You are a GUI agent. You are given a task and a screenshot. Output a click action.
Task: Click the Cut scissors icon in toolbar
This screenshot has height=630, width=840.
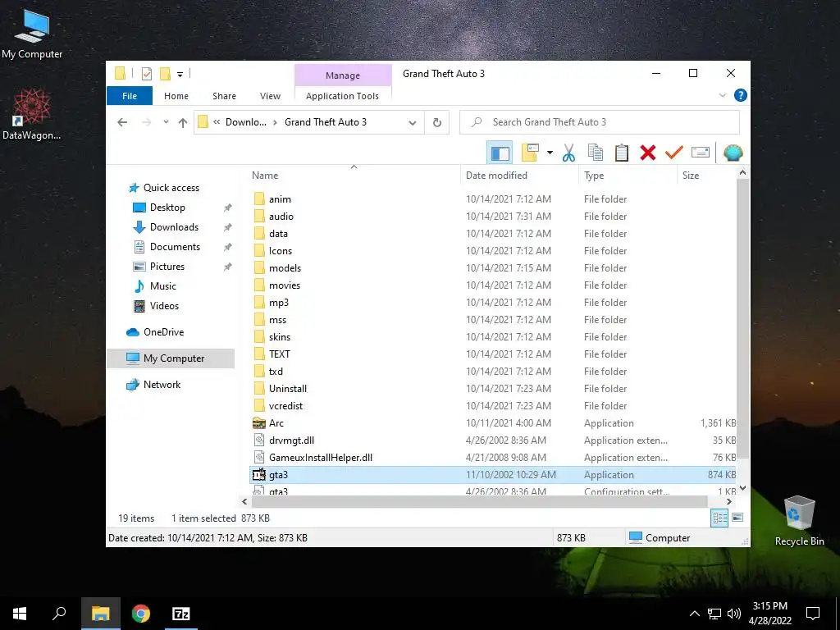click(568, 153)
